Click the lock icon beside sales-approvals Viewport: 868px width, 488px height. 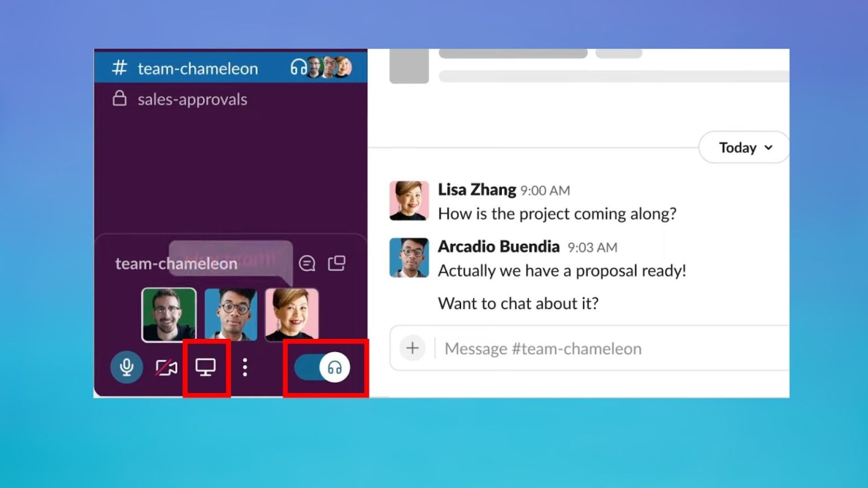click(119, 99)
